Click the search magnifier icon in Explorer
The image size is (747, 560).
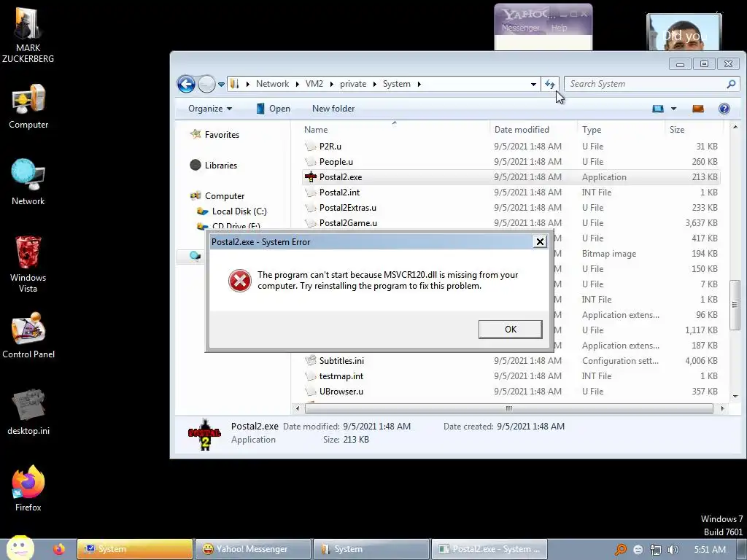(x=731, y=84)
